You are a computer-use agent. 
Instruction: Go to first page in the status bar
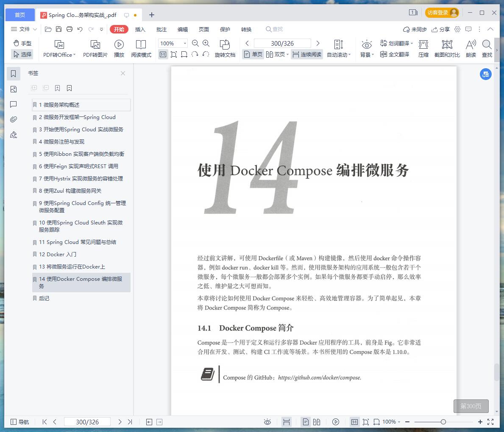[45, 422]
